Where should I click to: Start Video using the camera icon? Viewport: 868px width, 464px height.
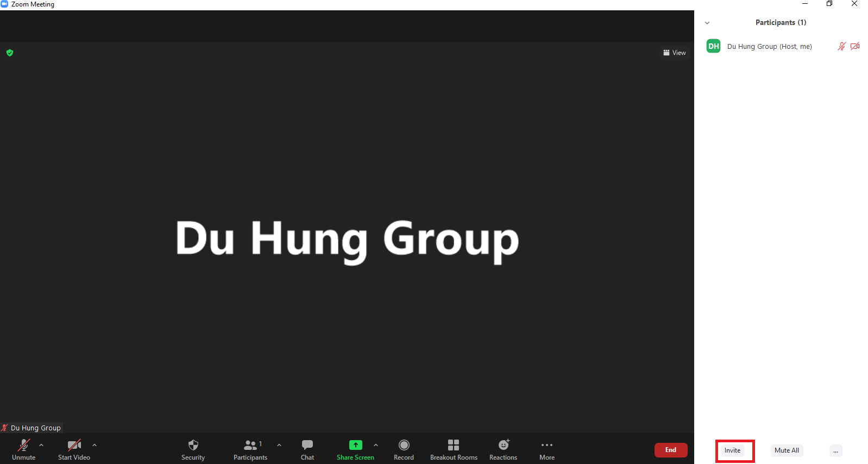tap(74, 450)
